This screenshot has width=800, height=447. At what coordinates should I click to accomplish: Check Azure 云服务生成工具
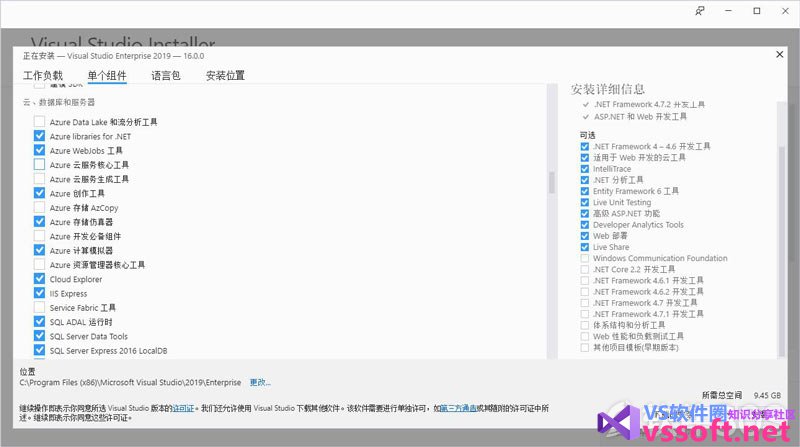(39, 179)
